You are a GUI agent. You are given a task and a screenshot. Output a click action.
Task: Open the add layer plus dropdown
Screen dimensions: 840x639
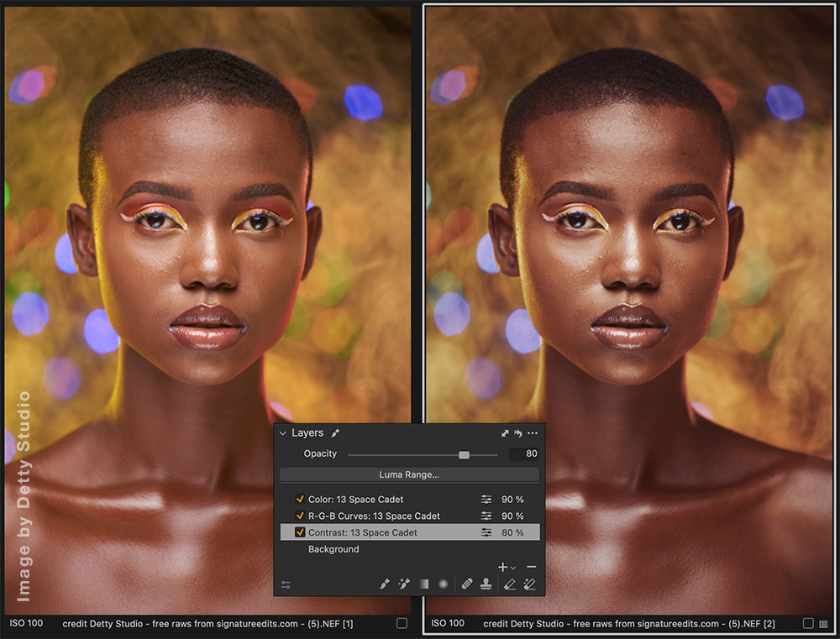(x=506, y=568)
